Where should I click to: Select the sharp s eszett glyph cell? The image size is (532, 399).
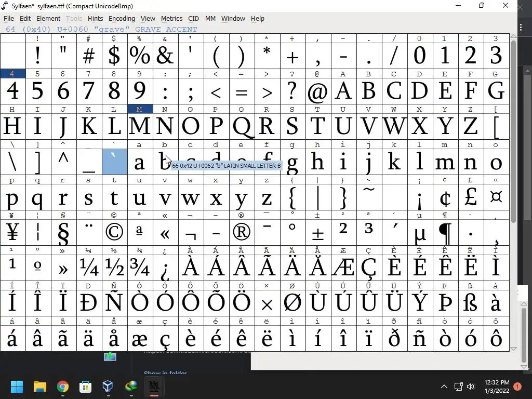(471, 303)
